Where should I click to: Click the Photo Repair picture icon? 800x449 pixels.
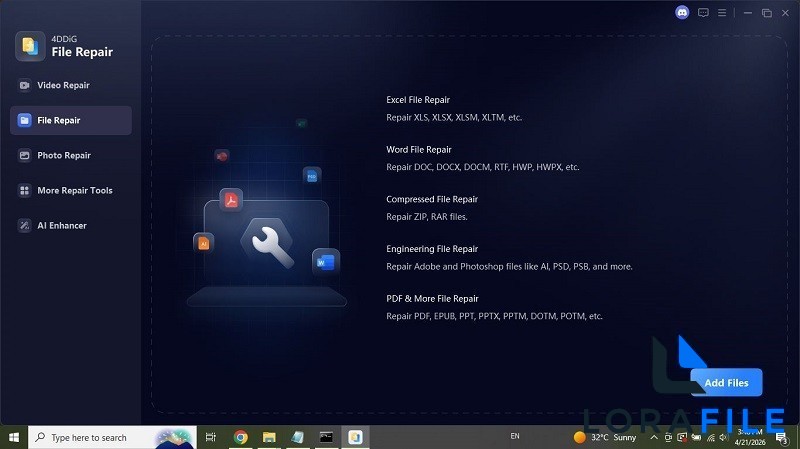click(x=24, y=155)
